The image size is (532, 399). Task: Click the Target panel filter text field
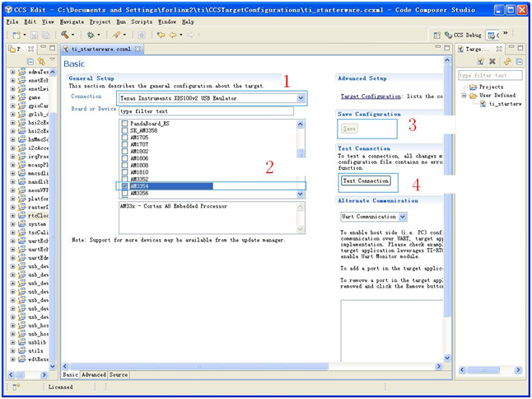click(490, 75)
